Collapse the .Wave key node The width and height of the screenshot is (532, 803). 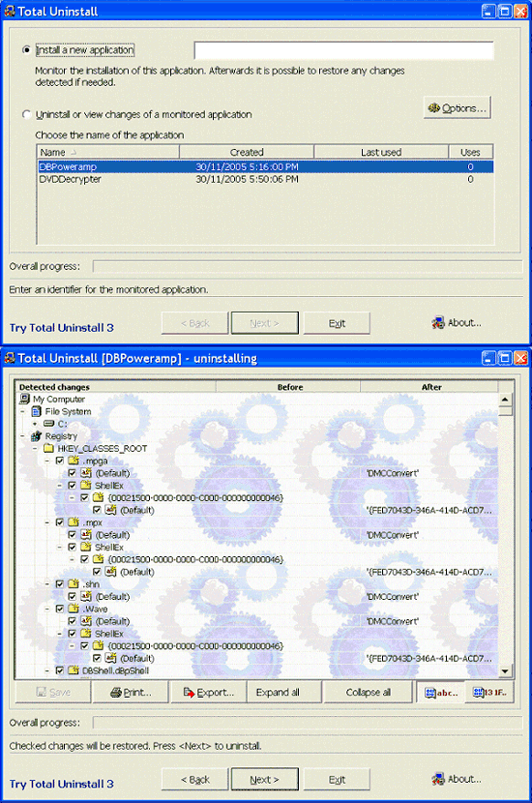coord(47,609)
